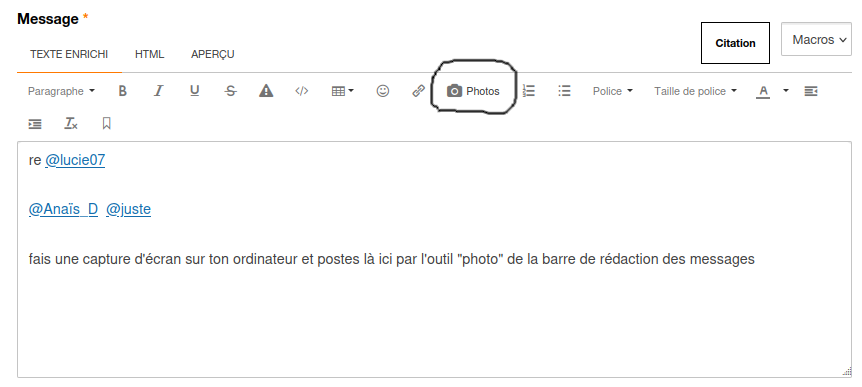
Task: Open the Macros dropdown
Action: pyautogui.click(x=816, y=40)
